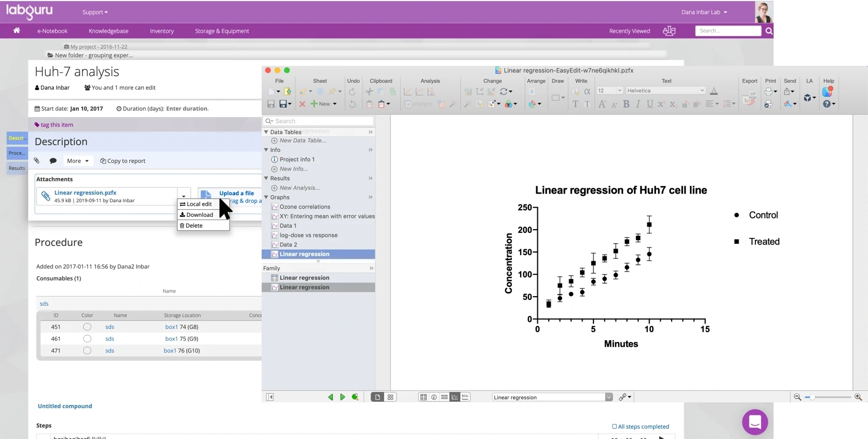This screenshot has width=868, height=439.
Task: Select the color circle for item 471
Action: point(87,351)
